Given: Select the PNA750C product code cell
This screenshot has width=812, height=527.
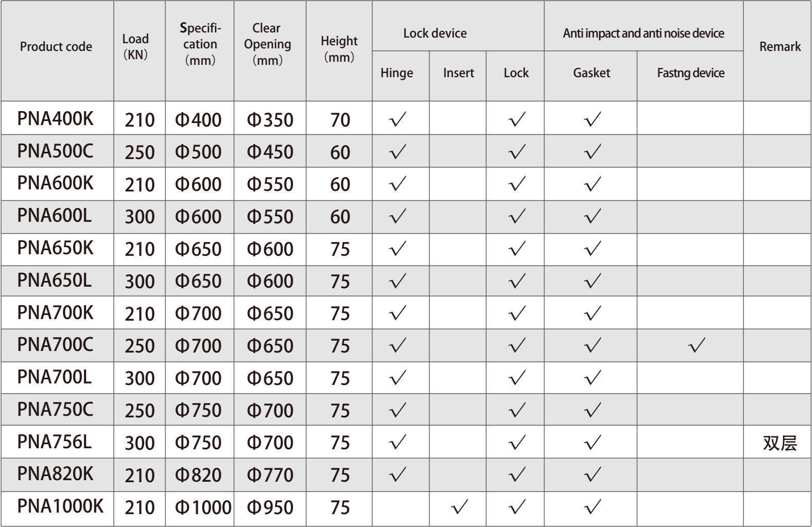Looking at the screenshot, I should click(56, 410).
